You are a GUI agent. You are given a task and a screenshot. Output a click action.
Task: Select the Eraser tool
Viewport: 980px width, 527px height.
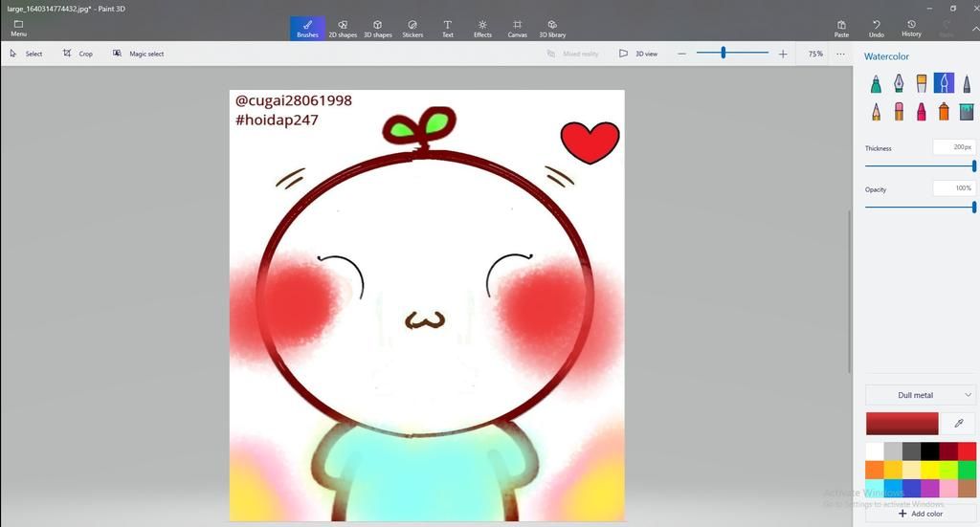tap(899, 111)
